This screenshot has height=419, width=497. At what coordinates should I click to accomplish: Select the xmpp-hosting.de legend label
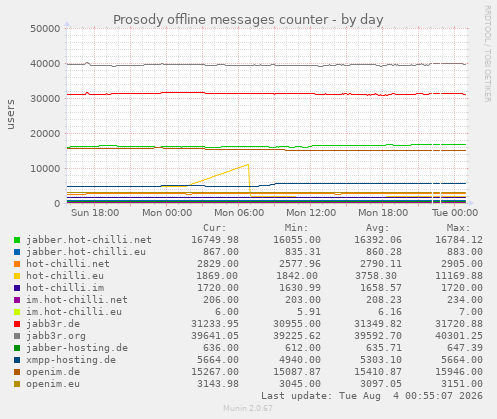(x=71, y=360)
